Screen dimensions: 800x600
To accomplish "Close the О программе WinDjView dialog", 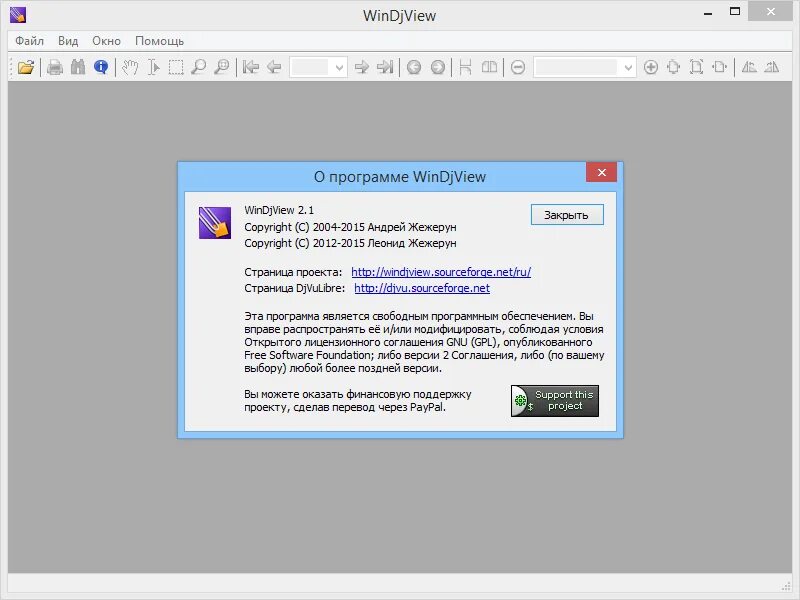I will click(602, 172).
